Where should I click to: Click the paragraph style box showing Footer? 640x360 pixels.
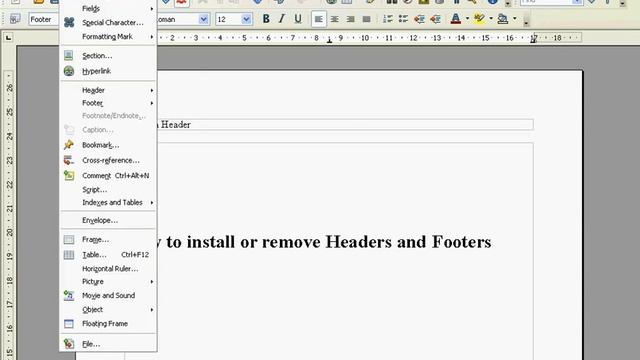click(x=43, y=19)
